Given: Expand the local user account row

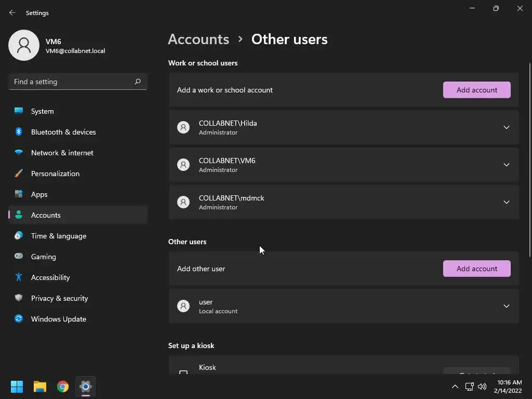Looking at the screenshot, I should pyautogui.click(x=506, y=306).
